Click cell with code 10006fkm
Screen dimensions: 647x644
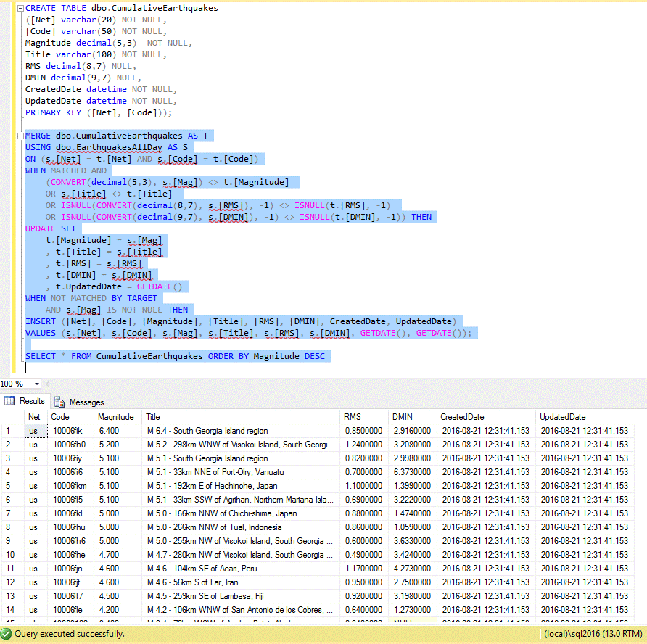(71, 486)
